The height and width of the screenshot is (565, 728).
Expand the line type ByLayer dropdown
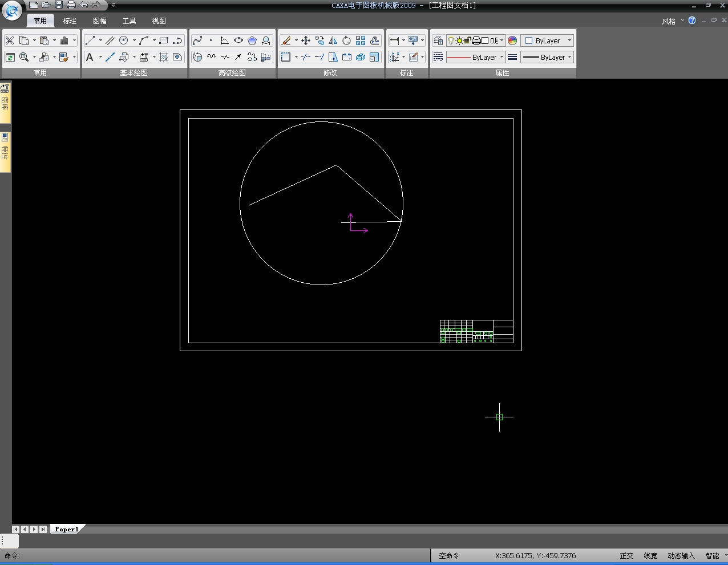point(502,57)
